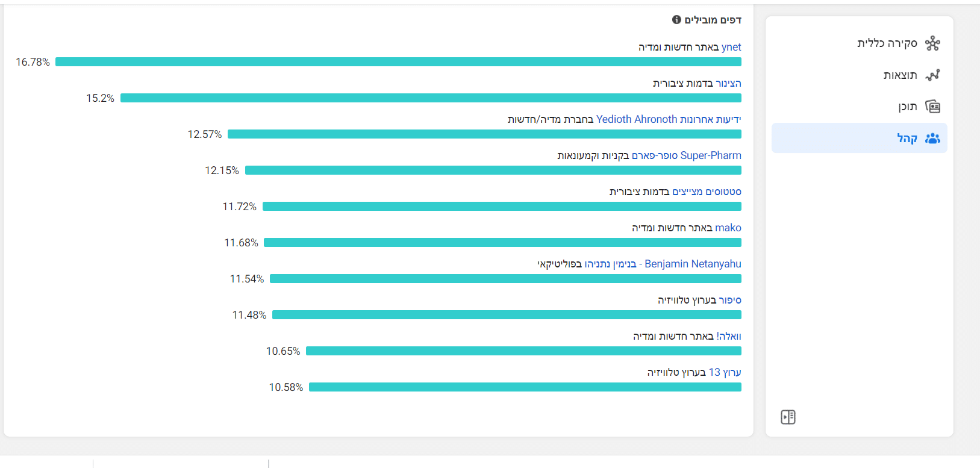This screenshot has width=980, height=468.
Task: Open סטטוסים מצייצים page link
Action: coord(707,192)
